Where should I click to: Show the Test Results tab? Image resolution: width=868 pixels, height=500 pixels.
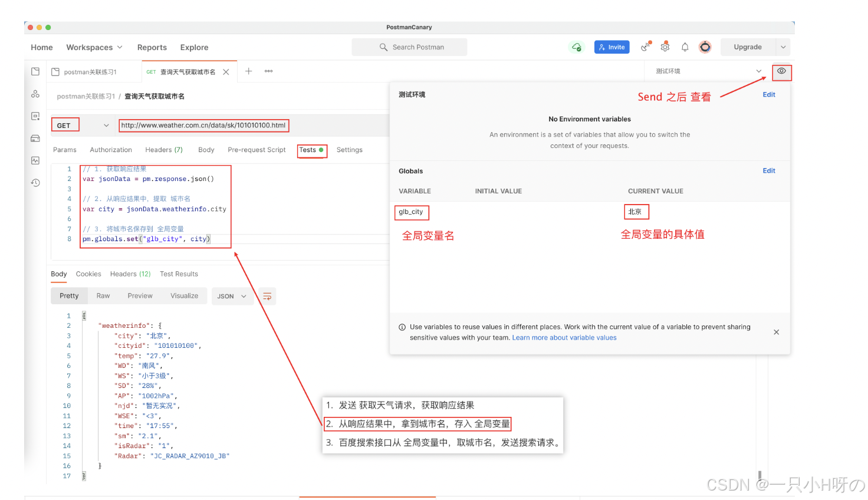[179, 274]
